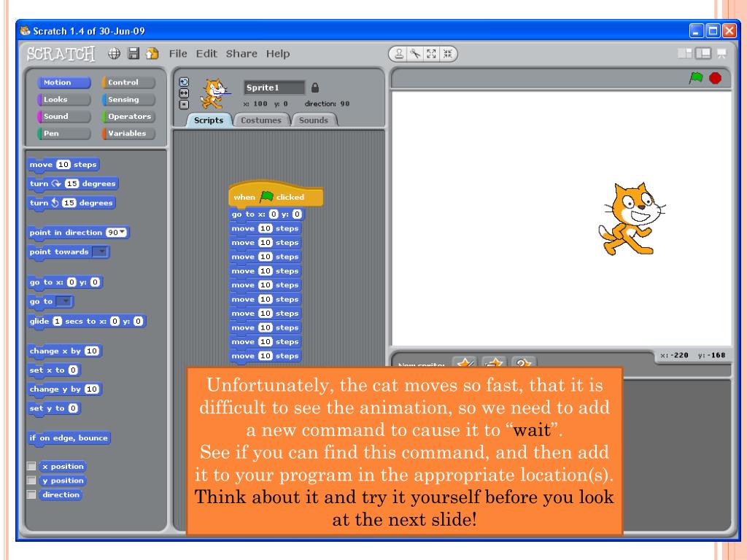Image resolution: width=747 pixels, height=560 pixels.
Task: Open the go to sprite dropdown
Action: pyautogui.click(x=64, y=301)
